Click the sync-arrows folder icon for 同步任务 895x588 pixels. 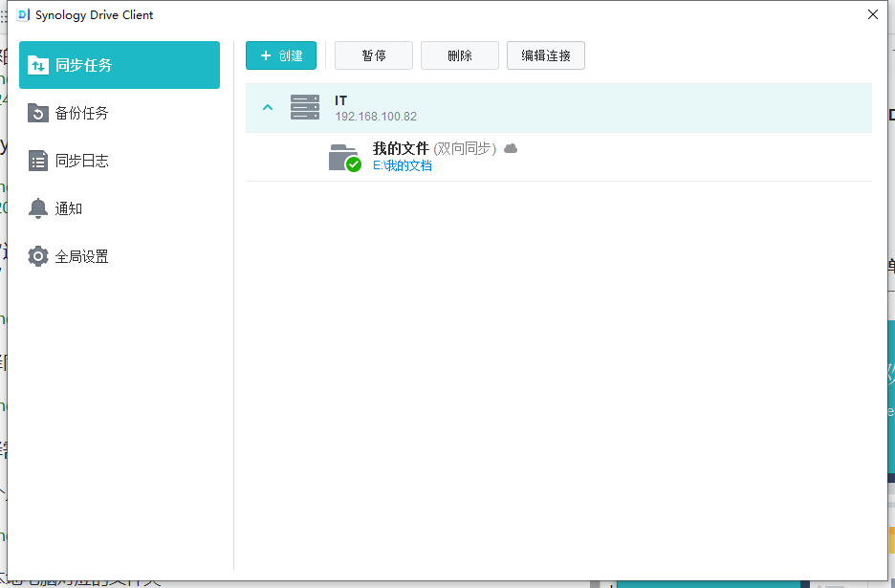click(38, 65)
